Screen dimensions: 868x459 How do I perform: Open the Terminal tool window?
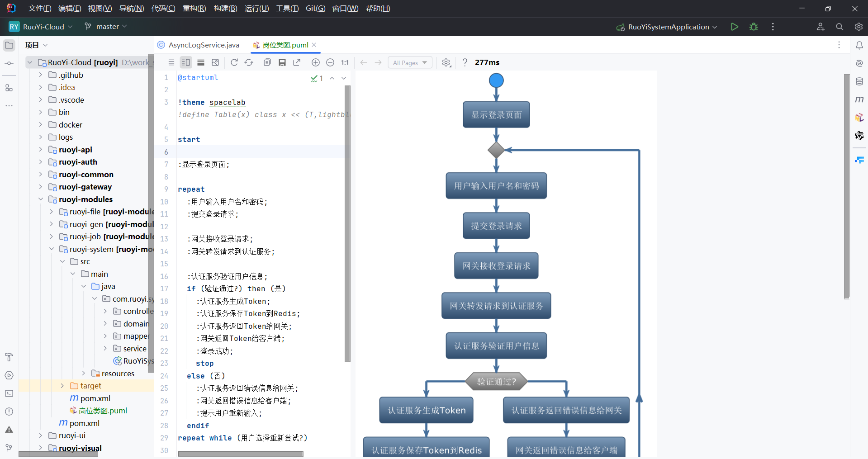[x=9, y=393]
